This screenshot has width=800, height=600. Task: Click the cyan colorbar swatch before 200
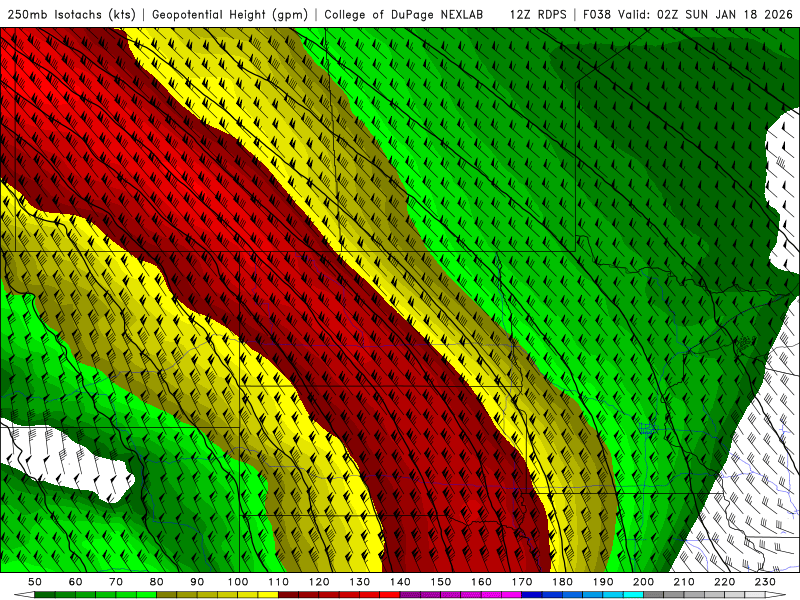[633, 595]
